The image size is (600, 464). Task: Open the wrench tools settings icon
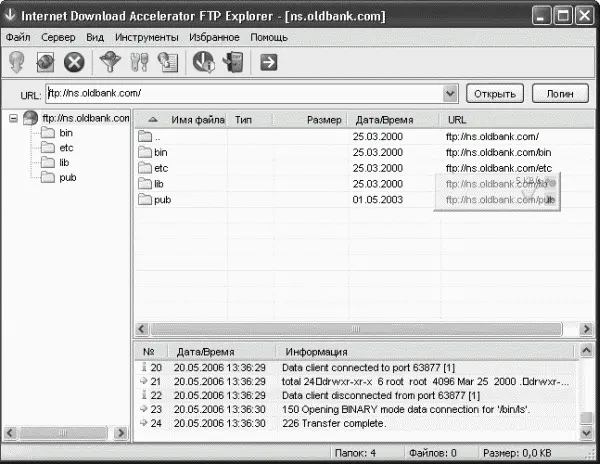(139, 62)
